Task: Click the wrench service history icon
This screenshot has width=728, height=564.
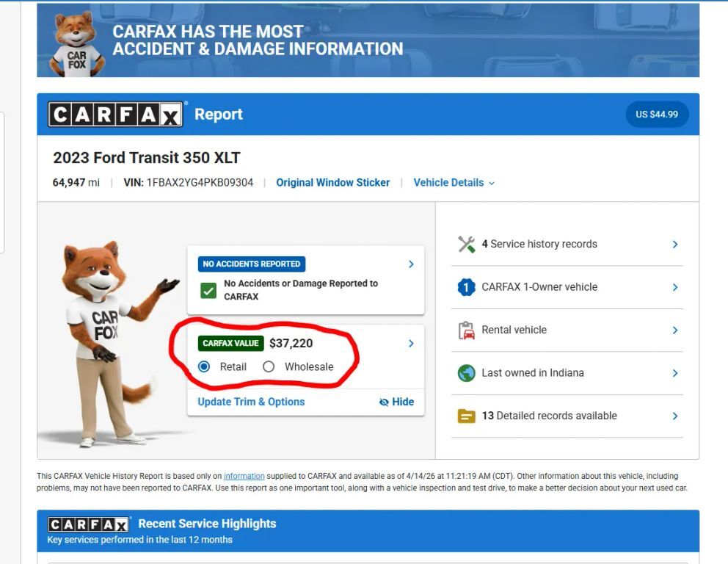Action: (466, 245)
